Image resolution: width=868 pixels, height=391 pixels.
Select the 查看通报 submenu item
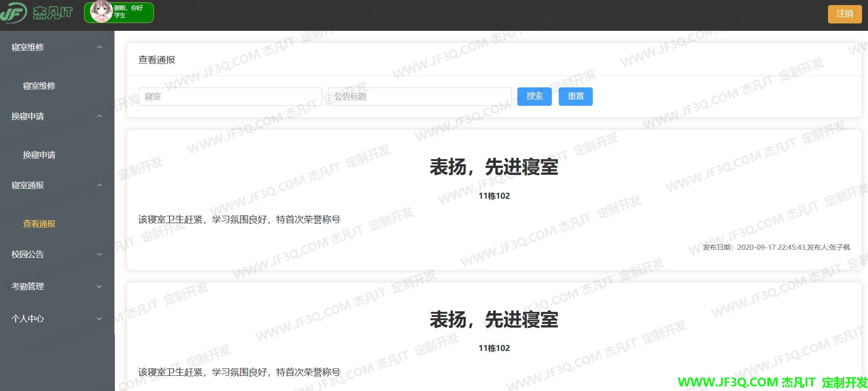click(39, 224)
